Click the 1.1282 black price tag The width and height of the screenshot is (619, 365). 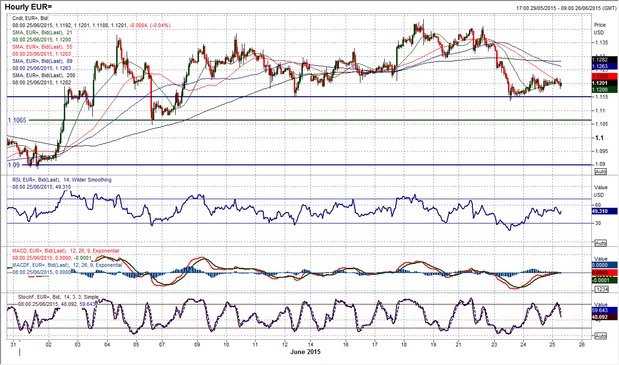click(x=604, y=60)
